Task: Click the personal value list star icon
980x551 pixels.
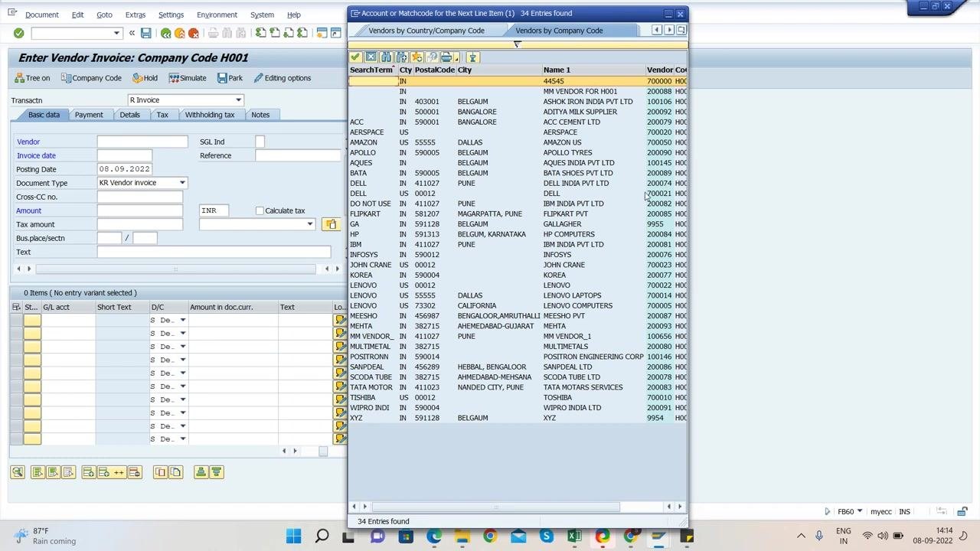Action: (416, 57)
